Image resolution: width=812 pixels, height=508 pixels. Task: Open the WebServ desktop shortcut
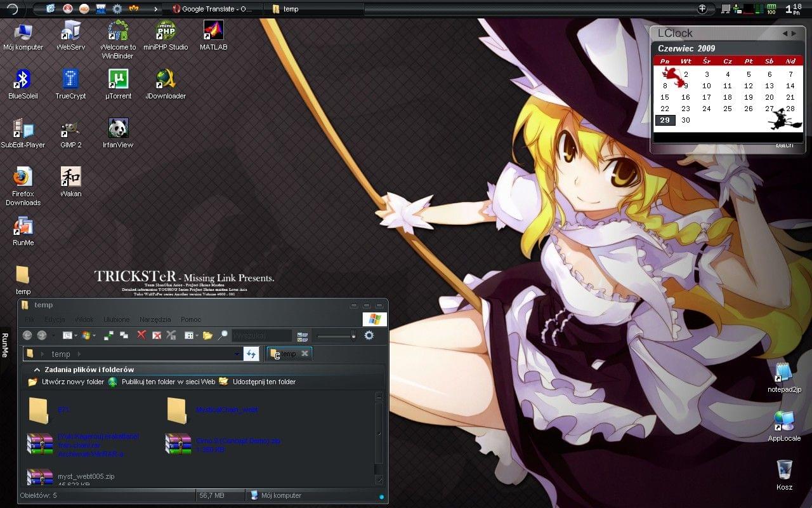[70, 36]
